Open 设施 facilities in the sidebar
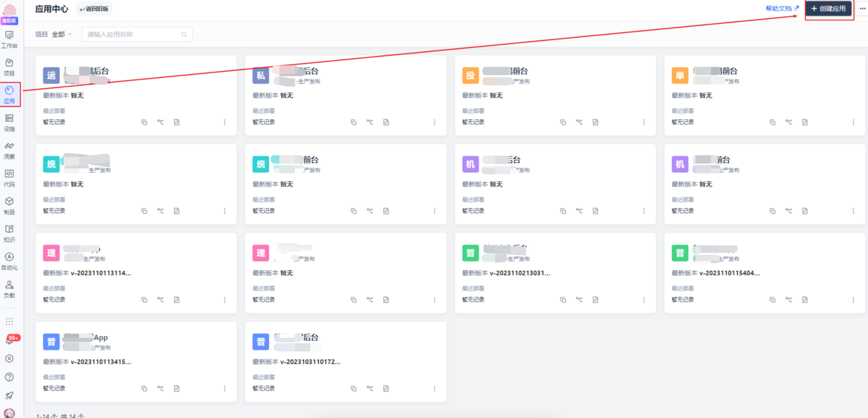Screen dimensions: 868x418 click(x=9, y=123)
